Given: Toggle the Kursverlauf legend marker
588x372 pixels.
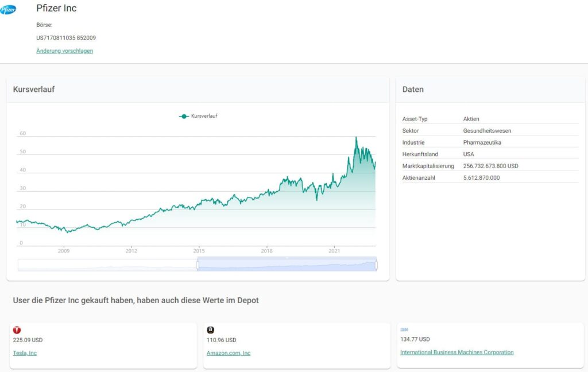Looking at the screenshot, I should click(183, 116).
